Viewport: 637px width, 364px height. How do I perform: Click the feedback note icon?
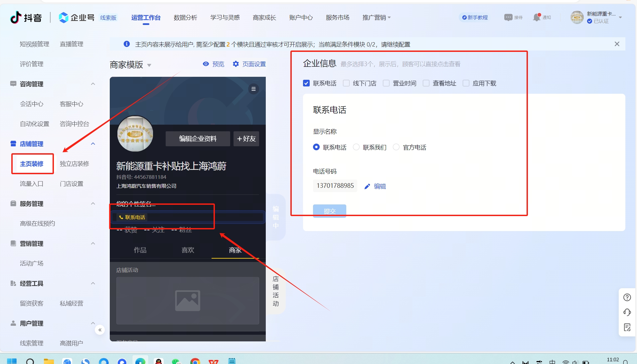point(627,327)
